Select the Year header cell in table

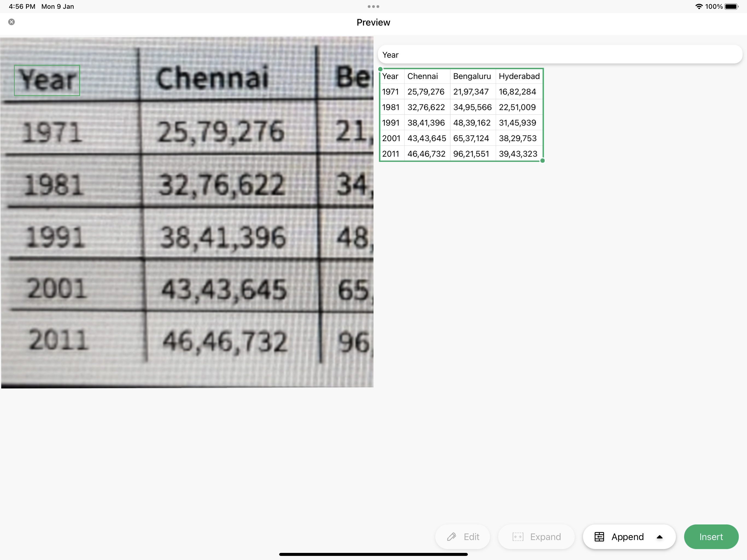pyautogui.click(x=392, y=76)
